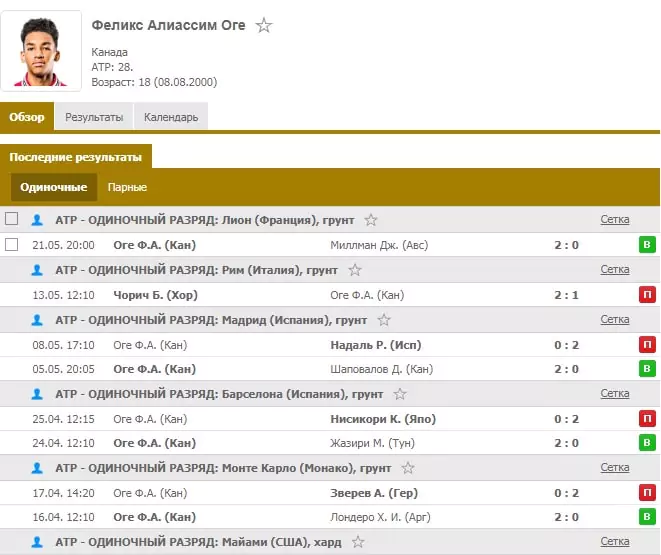Click the star next to Барселона (Испания) tournament
The image size is (661, 555).
coord(400,394)
